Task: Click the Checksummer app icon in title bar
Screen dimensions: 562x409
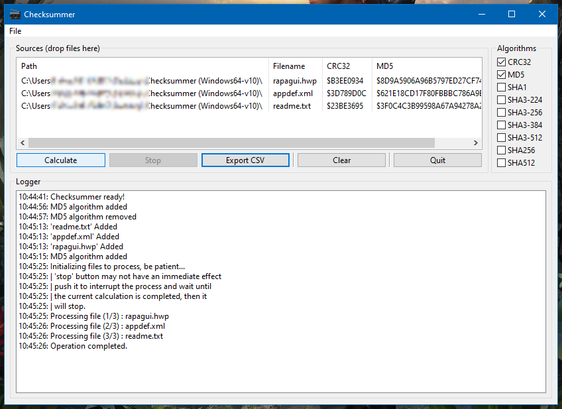Action: coord(15,14)
